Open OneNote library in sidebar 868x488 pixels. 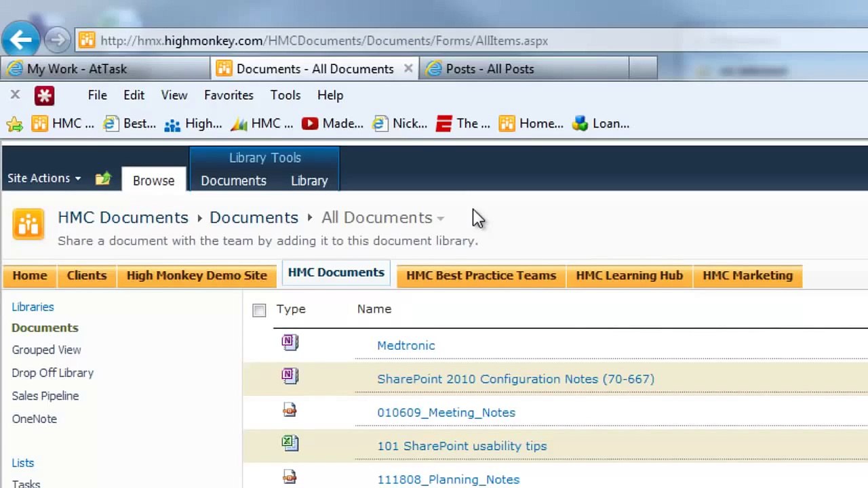click(34, 419)
